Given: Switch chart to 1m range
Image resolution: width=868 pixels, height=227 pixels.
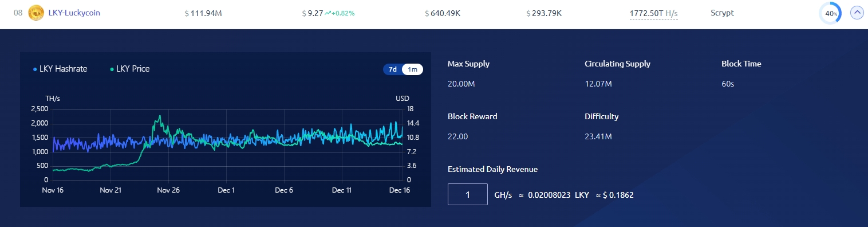Looking at the screenshot, I should (x=412, y=69).
